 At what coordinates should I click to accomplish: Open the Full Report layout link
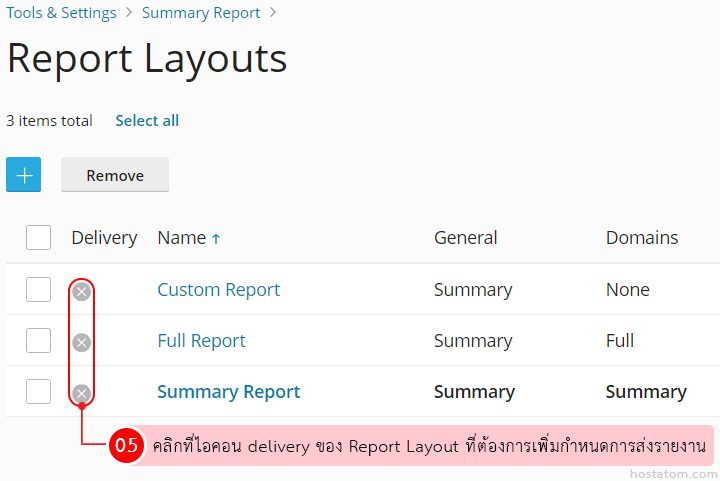201,341
